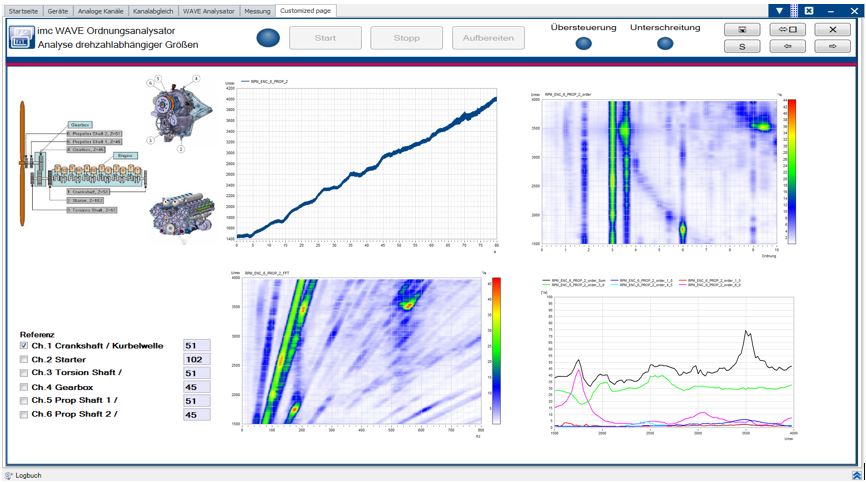The height and width of the screenshot is (483, 866).
Task: Click the Ch.2 Starter value field 102
Action: (194, 360)
